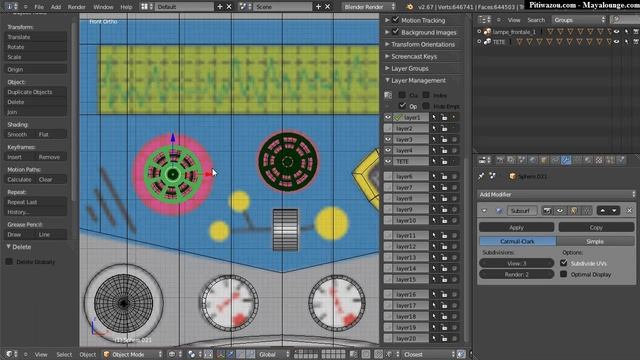Open the viewport shading sphere icon
This screenshot has width=640, height=360.
[x=172, y=354]
